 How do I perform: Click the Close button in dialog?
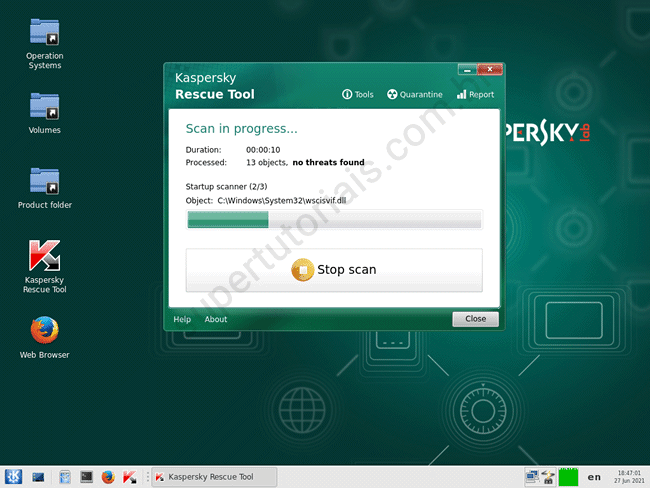475,319
